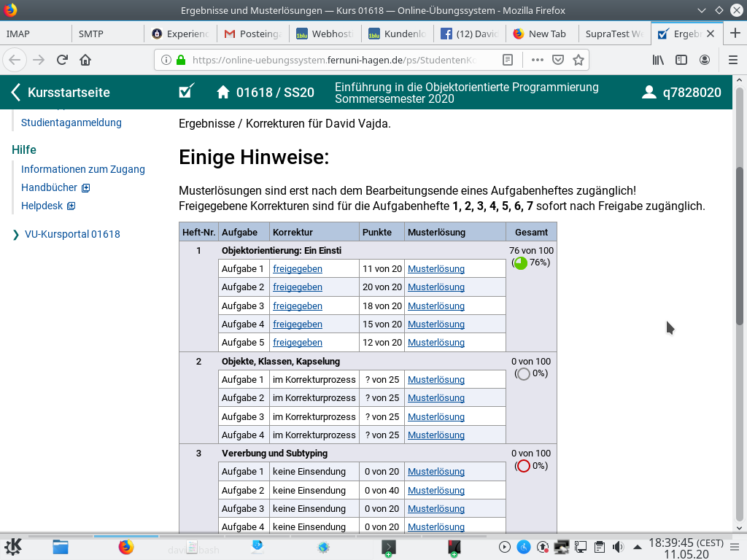
Task: Open Musterlösung for Heft 2 Aufgabe 3
Action: click(x=436, y=417)
